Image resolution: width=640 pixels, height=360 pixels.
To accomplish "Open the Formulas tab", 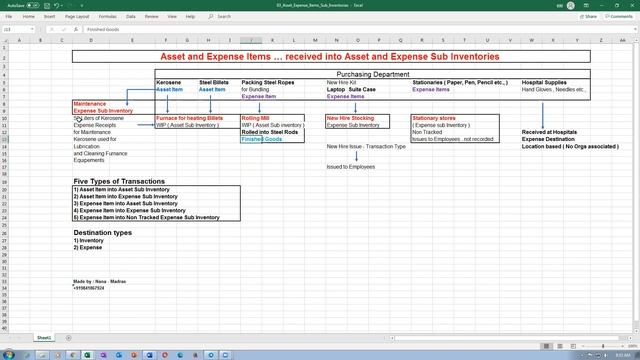I will tap(107, 16).
